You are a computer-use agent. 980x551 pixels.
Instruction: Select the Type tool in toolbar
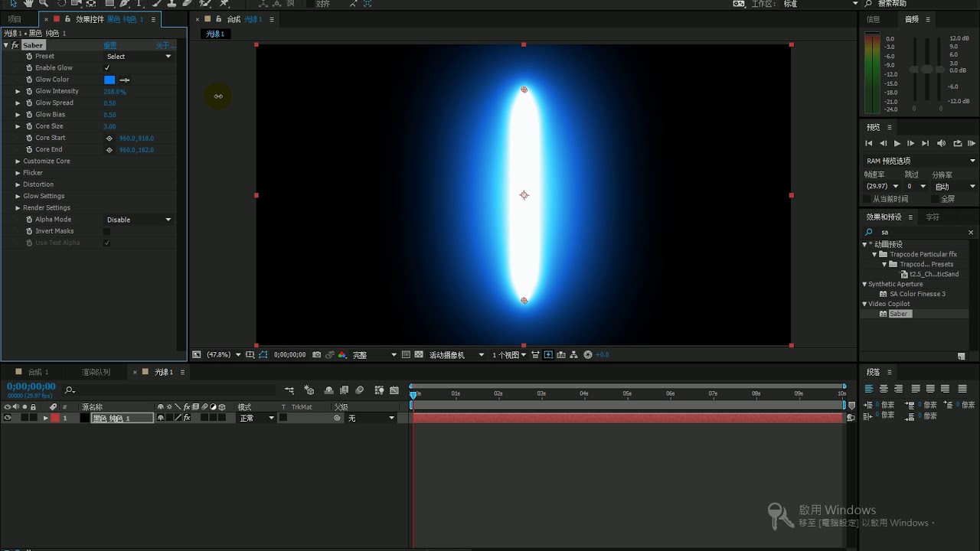coord(140,4)
